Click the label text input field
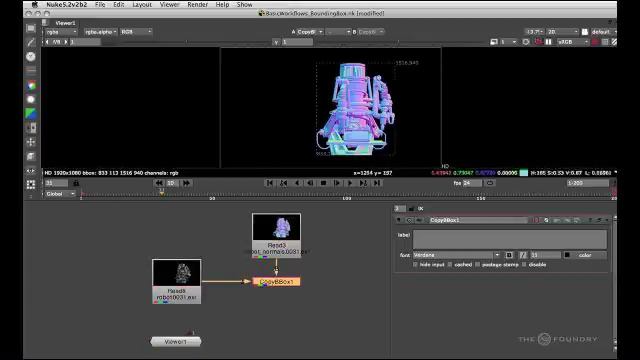Screen dimensions: 640x360 click(x=509, y=239)
